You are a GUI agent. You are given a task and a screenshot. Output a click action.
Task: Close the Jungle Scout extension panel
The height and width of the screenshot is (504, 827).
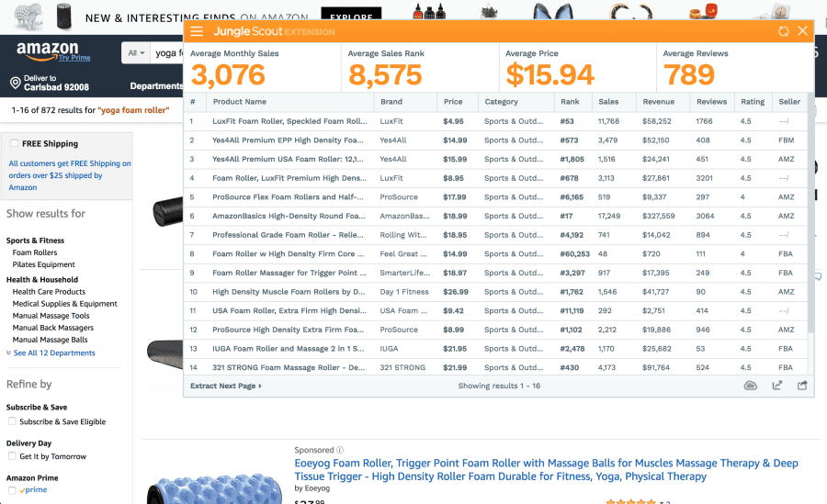tap(803, 31)
